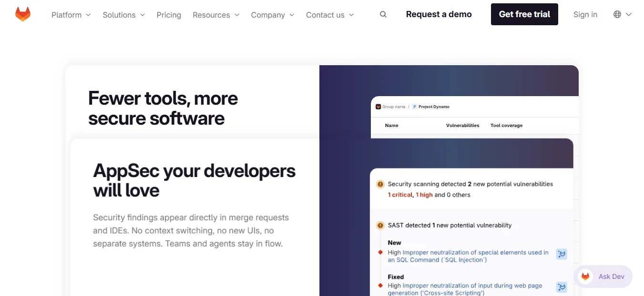
Task: Click the GitLab fox logo
Action: coord(23,14)
